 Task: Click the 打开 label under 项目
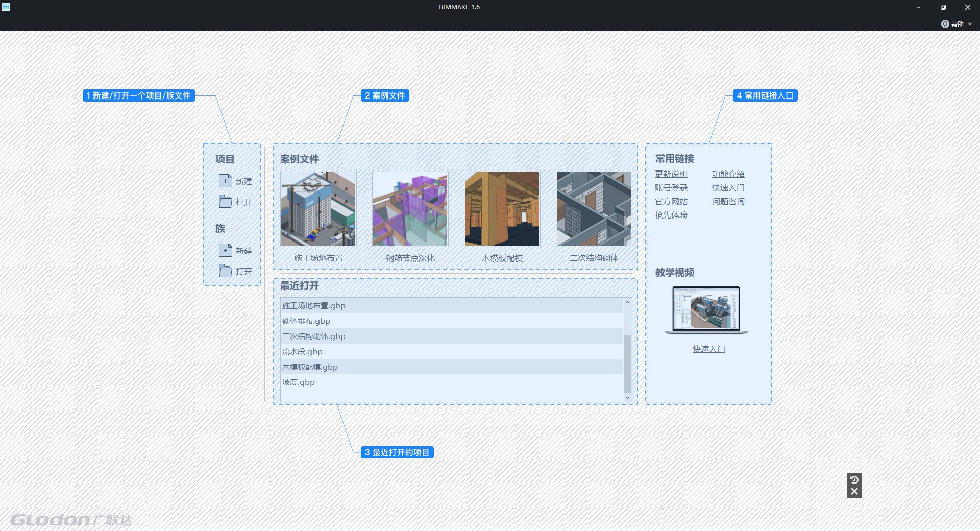pyautogui.click(x=244, y=202)
